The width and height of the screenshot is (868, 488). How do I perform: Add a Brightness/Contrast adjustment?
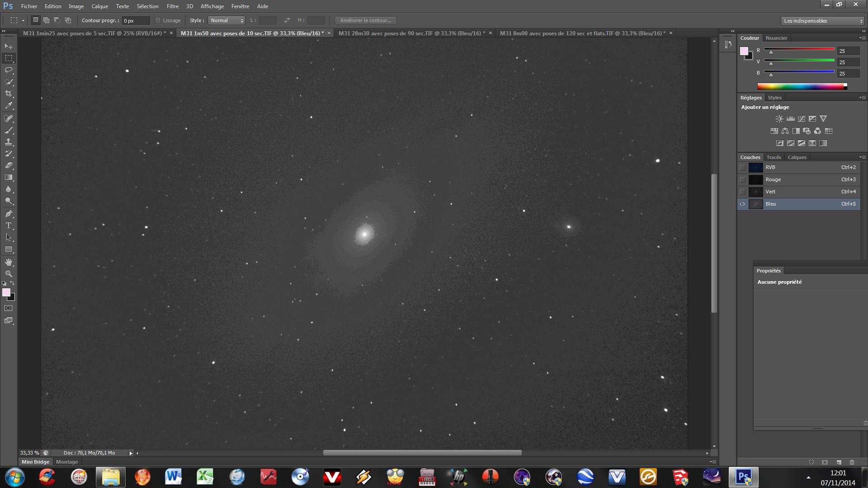click(x=779, y=119)
